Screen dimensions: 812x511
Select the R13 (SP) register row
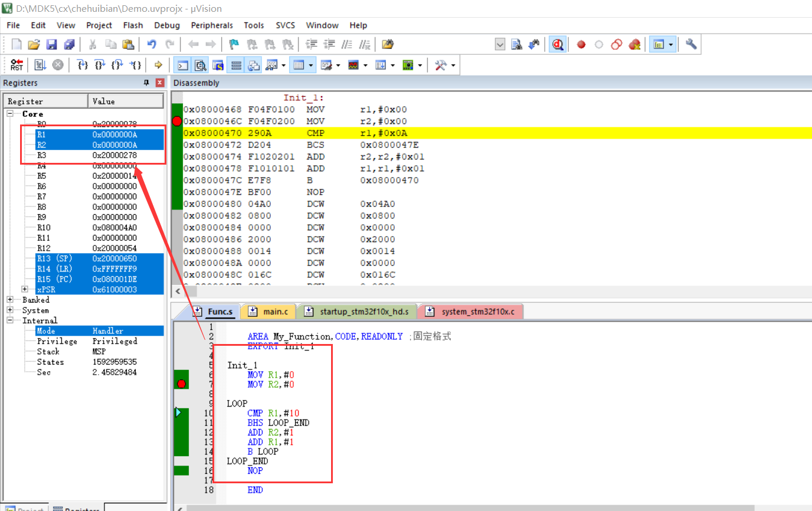pos(99,258)
